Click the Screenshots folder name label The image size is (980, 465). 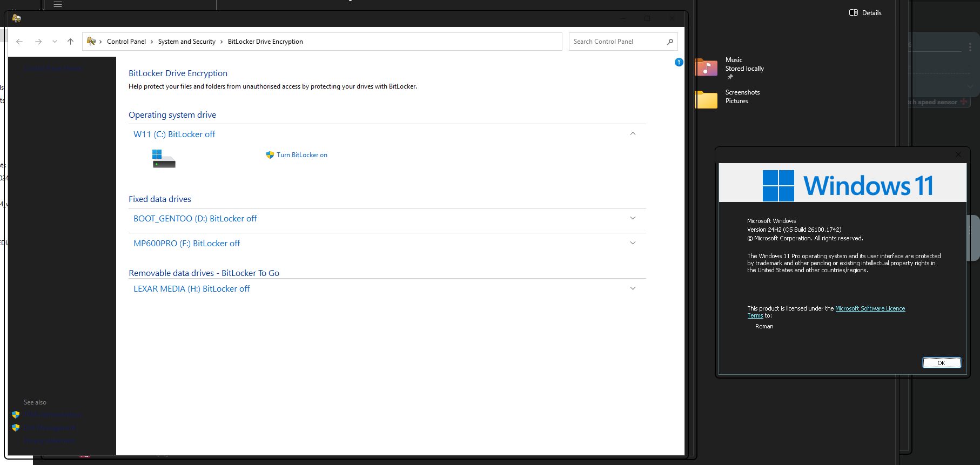coord(742,92)
